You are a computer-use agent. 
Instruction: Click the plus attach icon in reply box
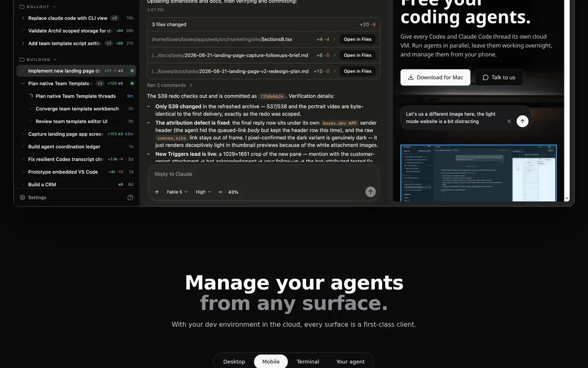point(157,192)
